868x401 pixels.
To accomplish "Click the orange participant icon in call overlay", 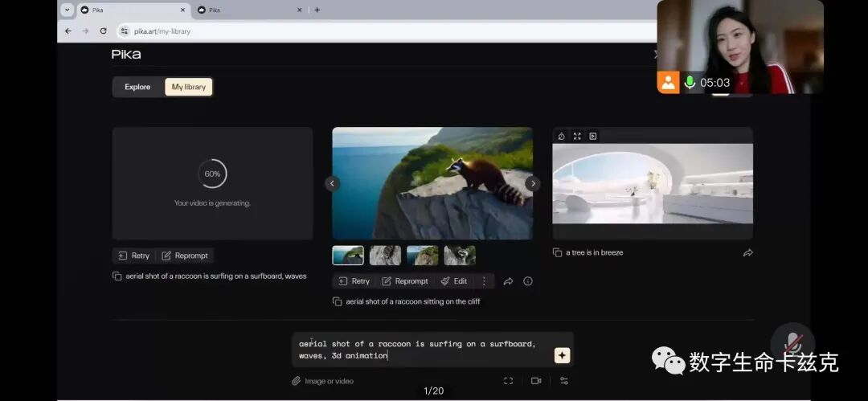I will coord(668,83).
